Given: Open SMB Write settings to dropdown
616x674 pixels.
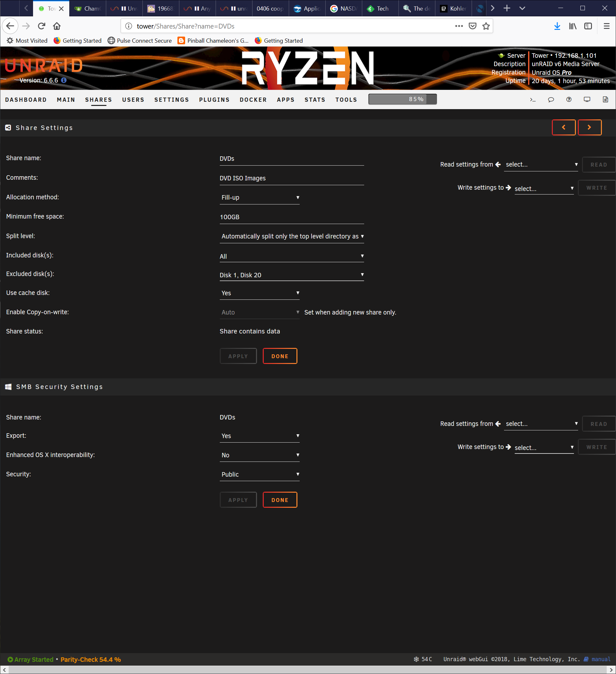Looking at the screenshot, I should pos(544,448).
